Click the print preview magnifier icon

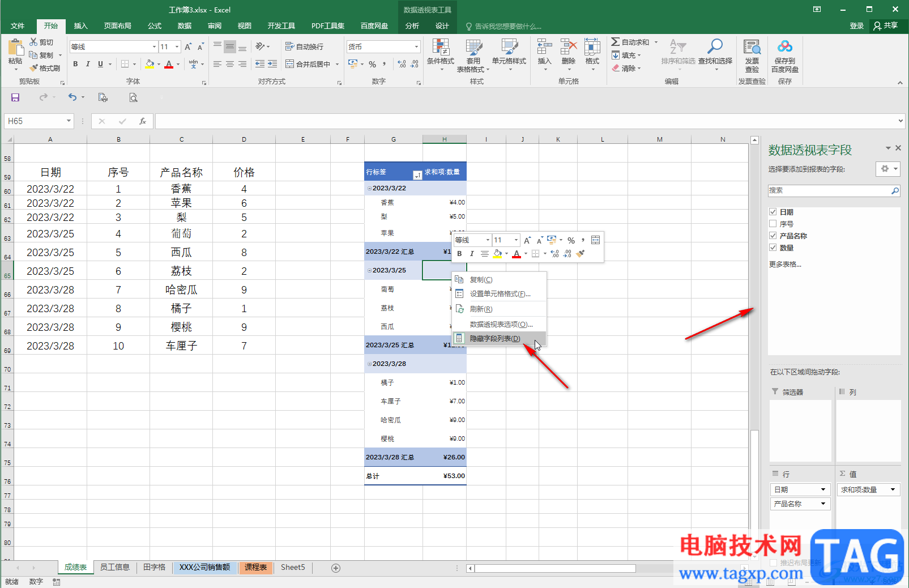coord(133,97)
